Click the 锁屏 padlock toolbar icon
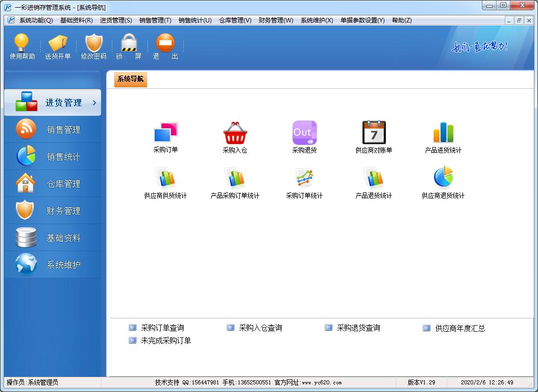 point(129,46)
